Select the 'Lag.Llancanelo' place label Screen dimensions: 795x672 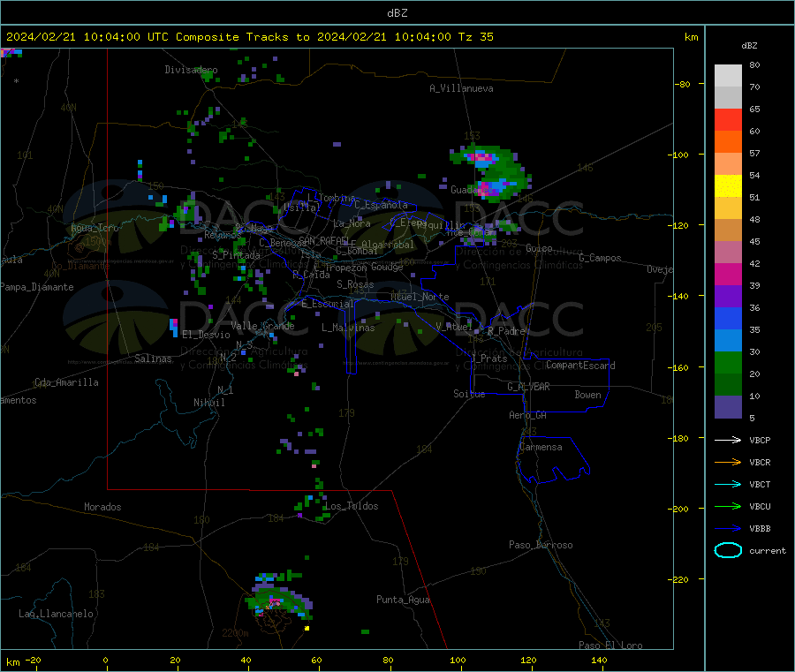point(56,614)
